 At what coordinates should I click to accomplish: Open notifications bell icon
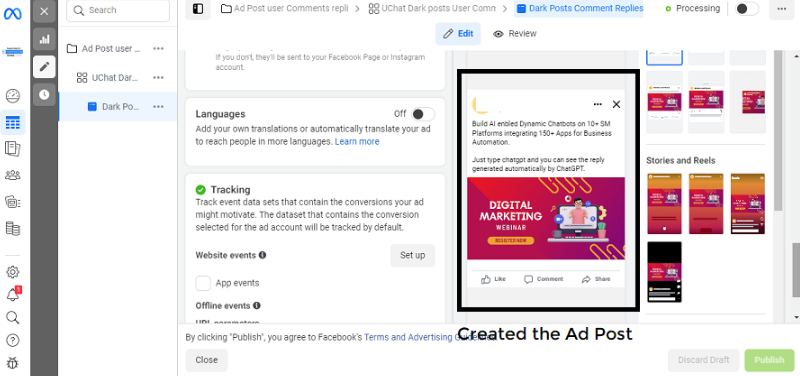pyautogui.click(x=13, y=294)
